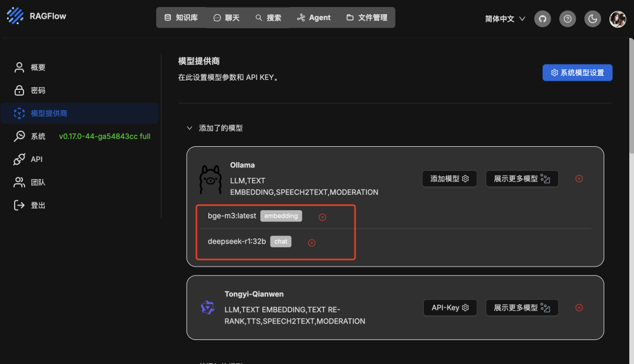The image size is (634, 364).
Task: Click the 模型提供商 page heading
Action: (198, 61)
